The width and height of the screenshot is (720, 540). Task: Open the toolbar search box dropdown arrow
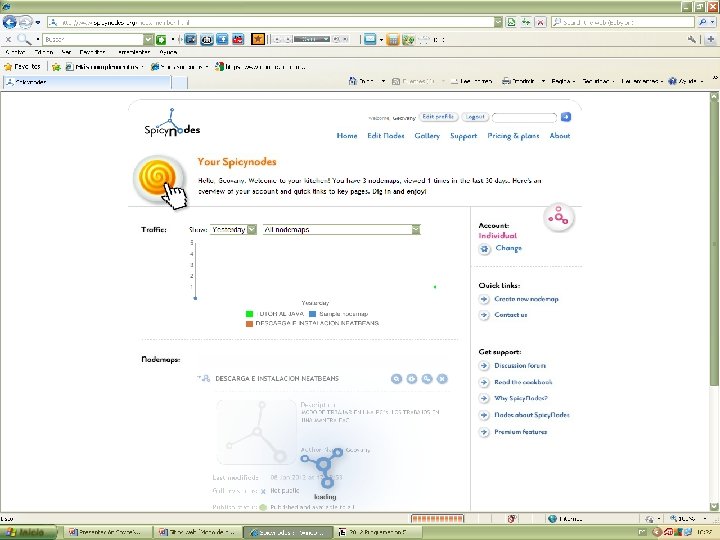pos(148,39)
